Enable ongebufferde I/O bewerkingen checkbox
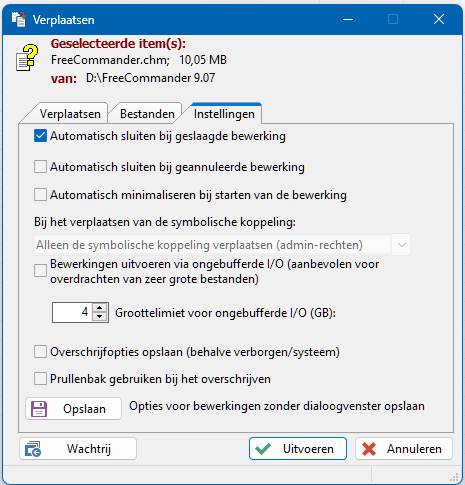 point(40,271)
